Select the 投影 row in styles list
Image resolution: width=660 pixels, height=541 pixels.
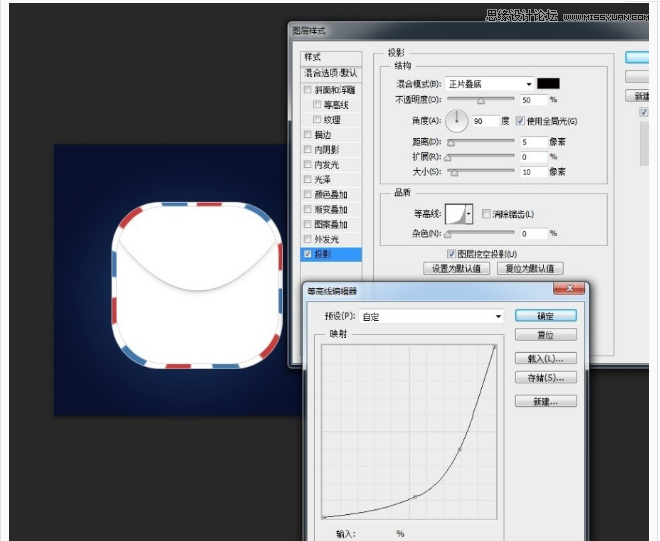[x=331, y=254]
